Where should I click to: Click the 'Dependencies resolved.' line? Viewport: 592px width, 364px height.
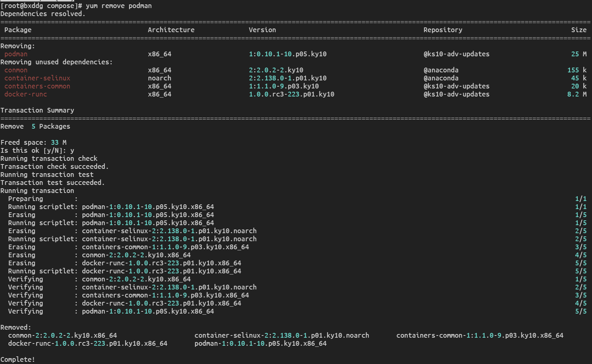(x=43, y=14)
